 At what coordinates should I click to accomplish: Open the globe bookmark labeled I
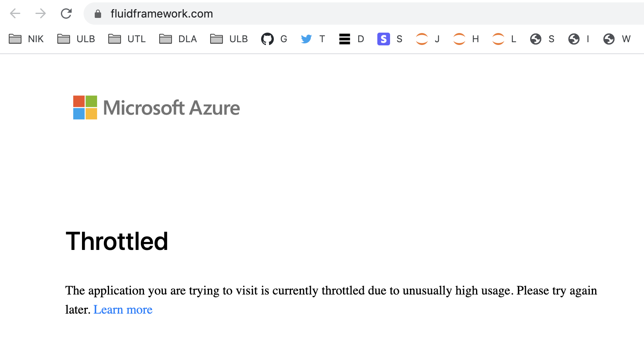[574, 39]
